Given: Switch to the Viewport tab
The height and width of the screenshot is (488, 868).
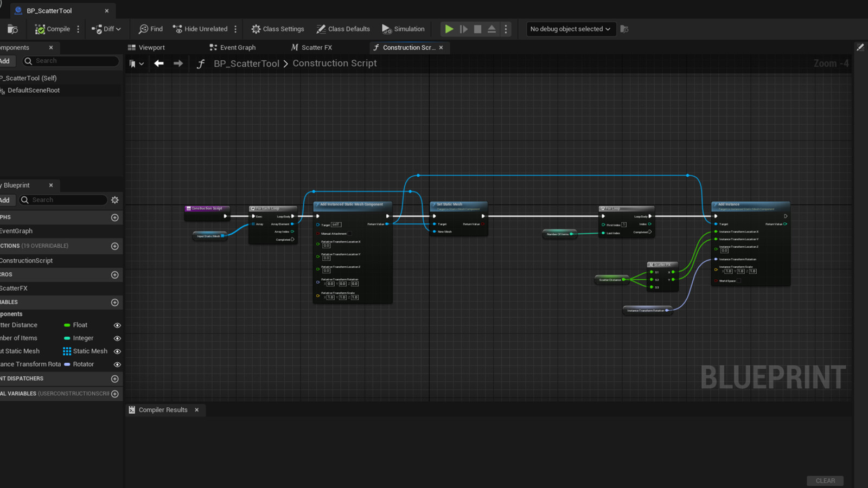Looking at the screenshot, I should click(146, 48).
